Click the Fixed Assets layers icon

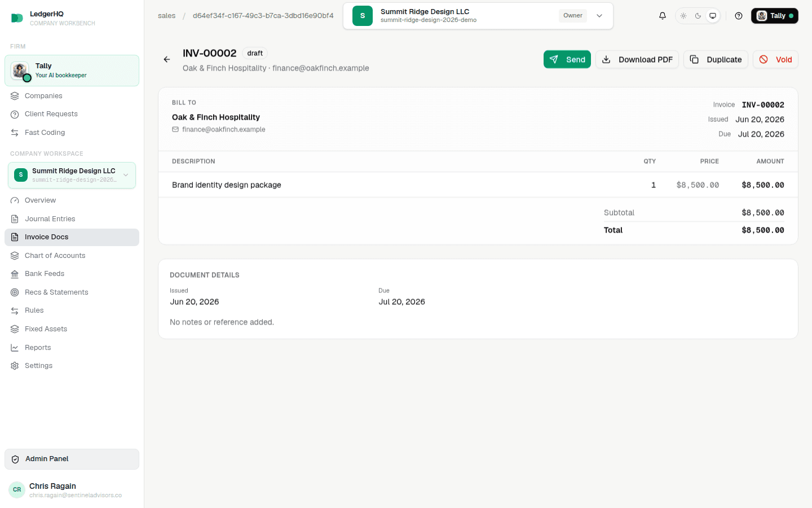pos(15,329)
